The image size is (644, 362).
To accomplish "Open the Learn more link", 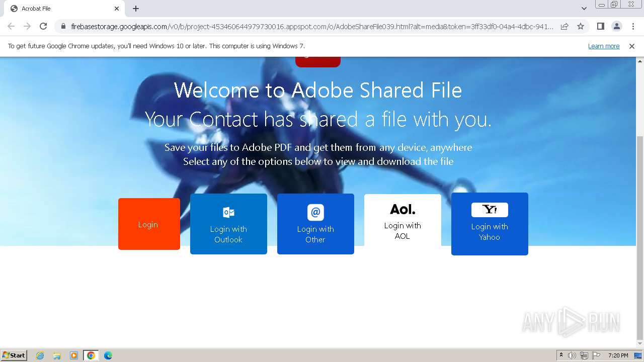I will click(x=604, y=46).
